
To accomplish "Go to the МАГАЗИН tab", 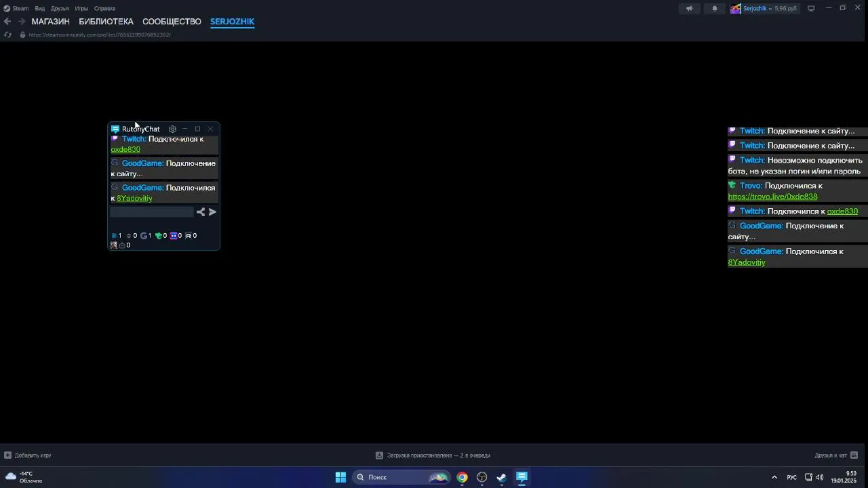I will tap(50, 22).
